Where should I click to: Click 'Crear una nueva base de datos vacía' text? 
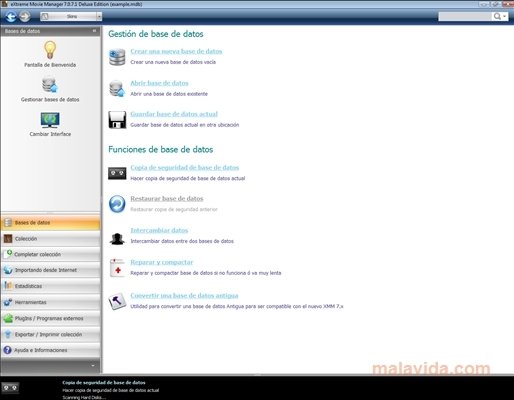173,62
